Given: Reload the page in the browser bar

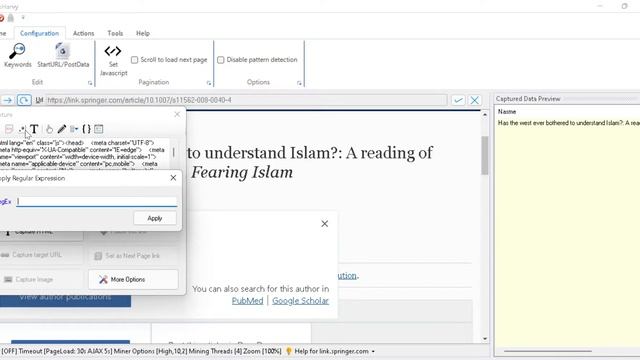Looking at the screenshot, I should click(24, 100).
